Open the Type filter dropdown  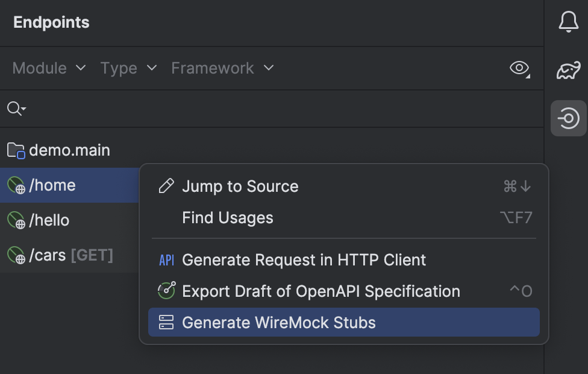pyautogui.click(x=128, y=68)
